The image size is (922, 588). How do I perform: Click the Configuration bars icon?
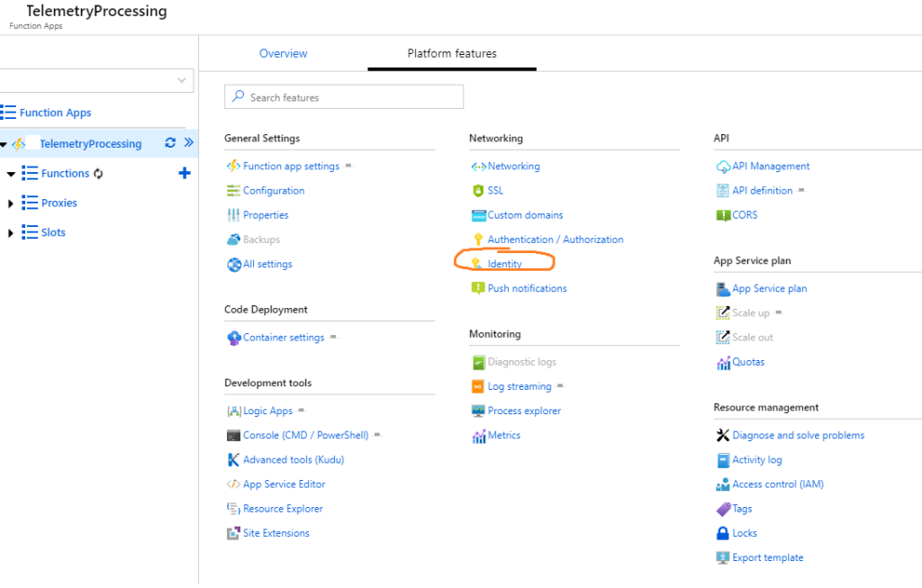233,191
